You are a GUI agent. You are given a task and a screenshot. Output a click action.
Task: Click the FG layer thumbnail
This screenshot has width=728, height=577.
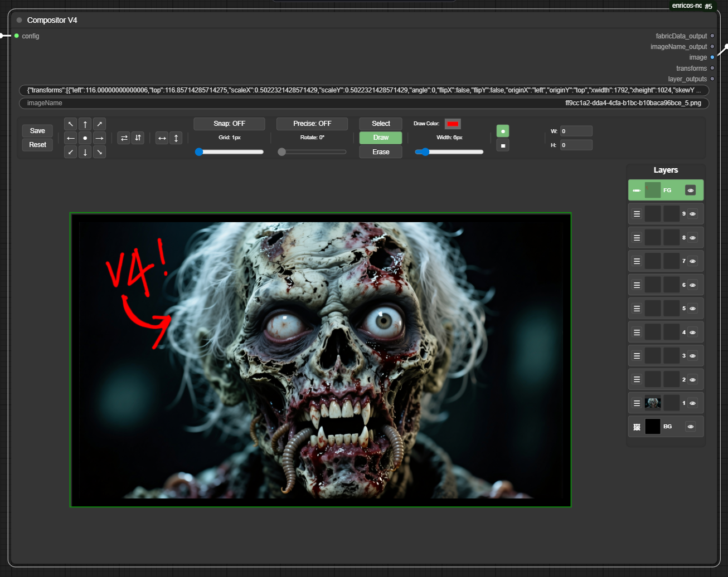tap(653, 190)
